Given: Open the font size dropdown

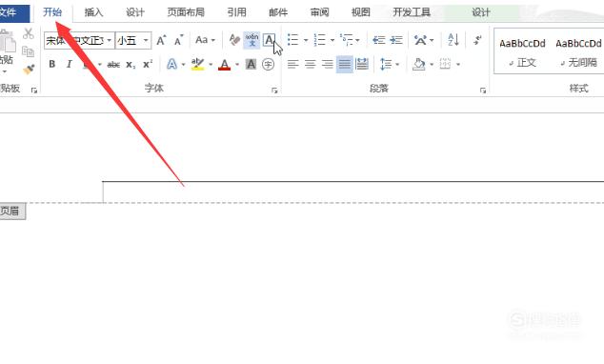Looking at the screenshot, I should [146, 40].
